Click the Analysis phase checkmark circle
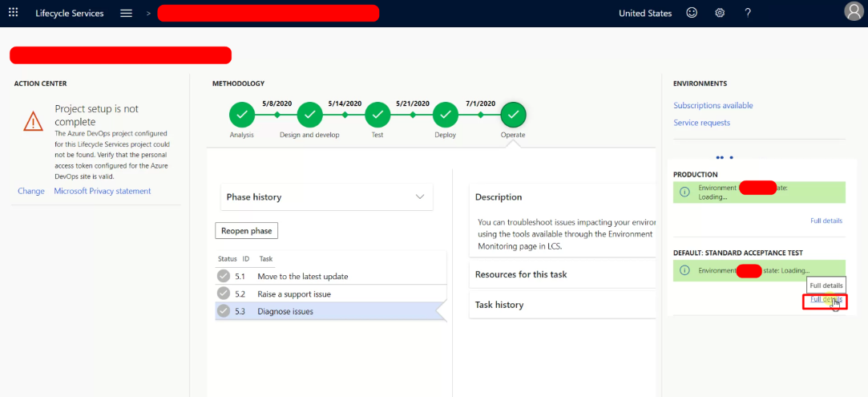 242,115
